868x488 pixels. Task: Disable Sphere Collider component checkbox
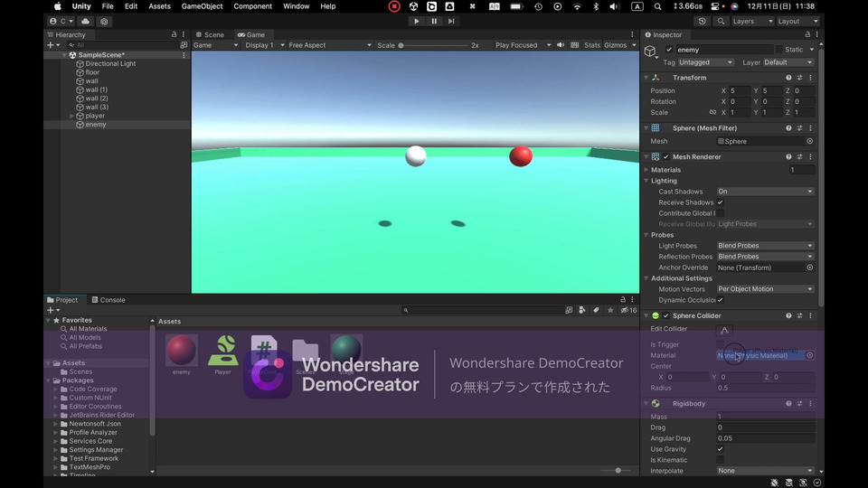coord(666,315)
